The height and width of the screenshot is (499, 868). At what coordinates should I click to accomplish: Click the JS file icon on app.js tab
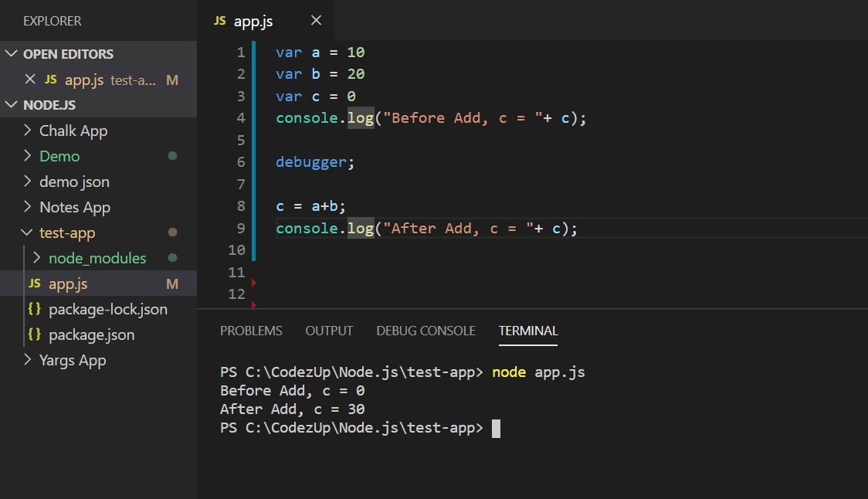coord(219,20)
